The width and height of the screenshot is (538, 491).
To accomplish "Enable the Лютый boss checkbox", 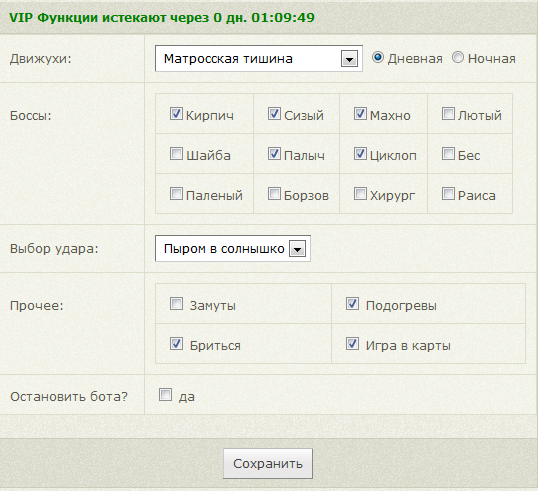I will [x=448, y=113].
